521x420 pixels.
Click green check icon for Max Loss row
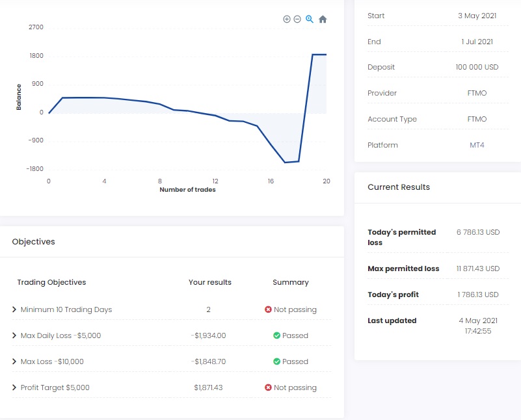click(x=276, y=361)
